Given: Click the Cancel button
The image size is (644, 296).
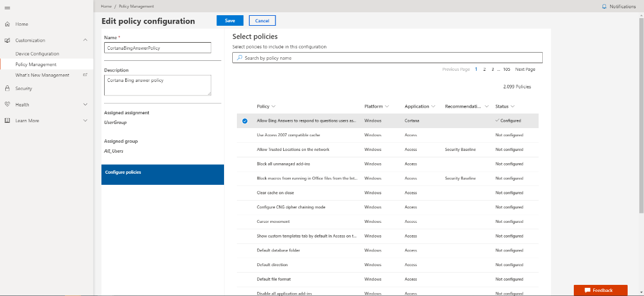Looking at the screenshot, I should coord(262,20).
